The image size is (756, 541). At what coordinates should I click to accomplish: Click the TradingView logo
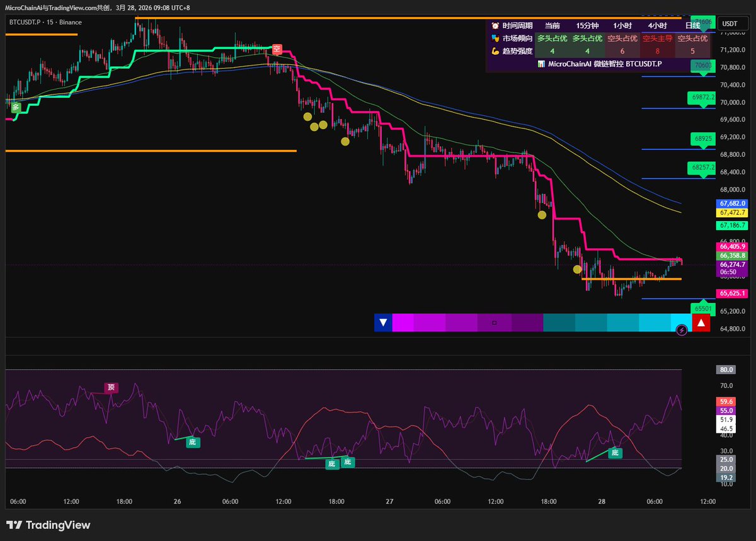(49, 525)
